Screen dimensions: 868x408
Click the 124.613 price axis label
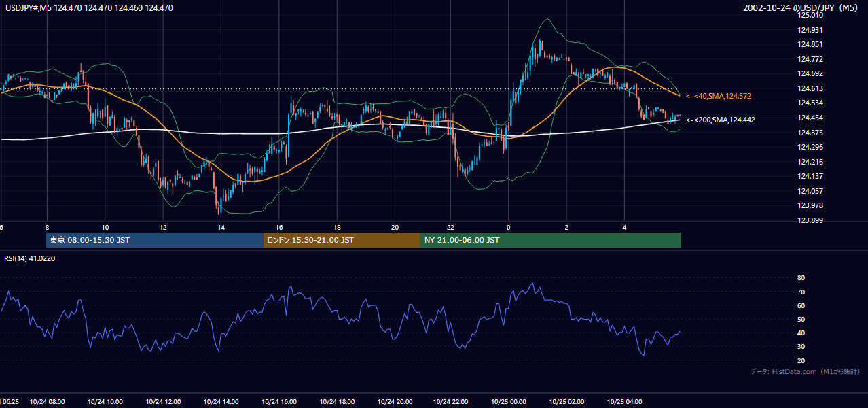(810, 88)
